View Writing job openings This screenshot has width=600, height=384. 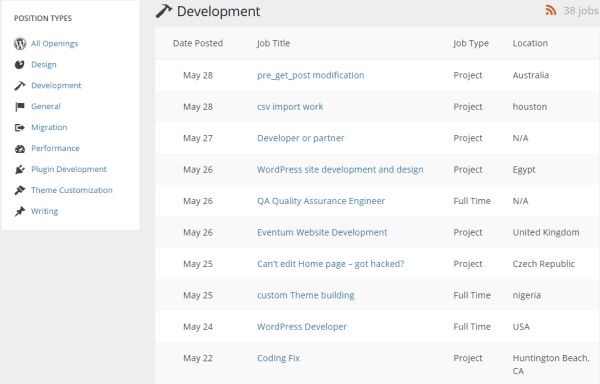(x=44, y=211)
